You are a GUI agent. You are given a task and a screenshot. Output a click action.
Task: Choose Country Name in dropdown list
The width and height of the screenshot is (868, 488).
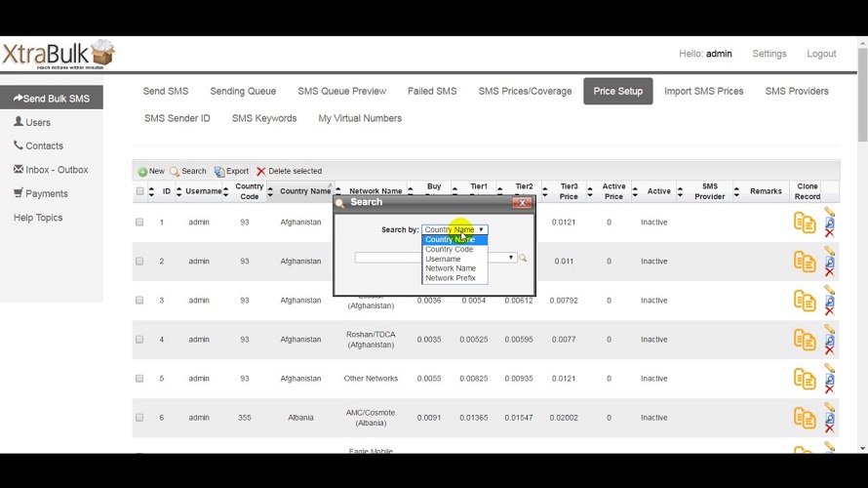(x=454, y=240)
